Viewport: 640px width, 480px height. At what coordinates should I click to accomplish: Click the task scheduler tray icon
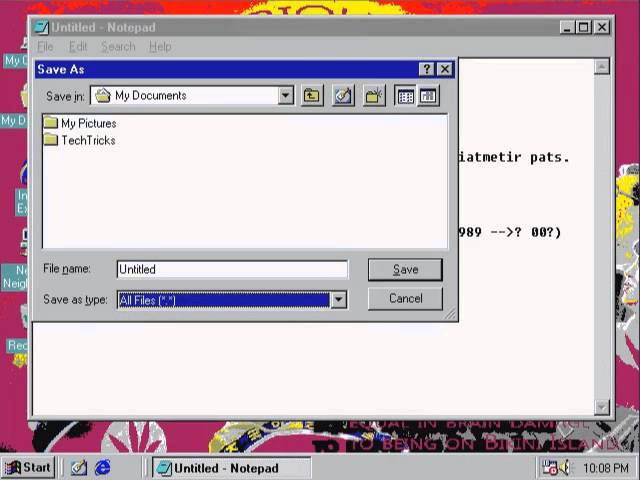pos(549,468)
